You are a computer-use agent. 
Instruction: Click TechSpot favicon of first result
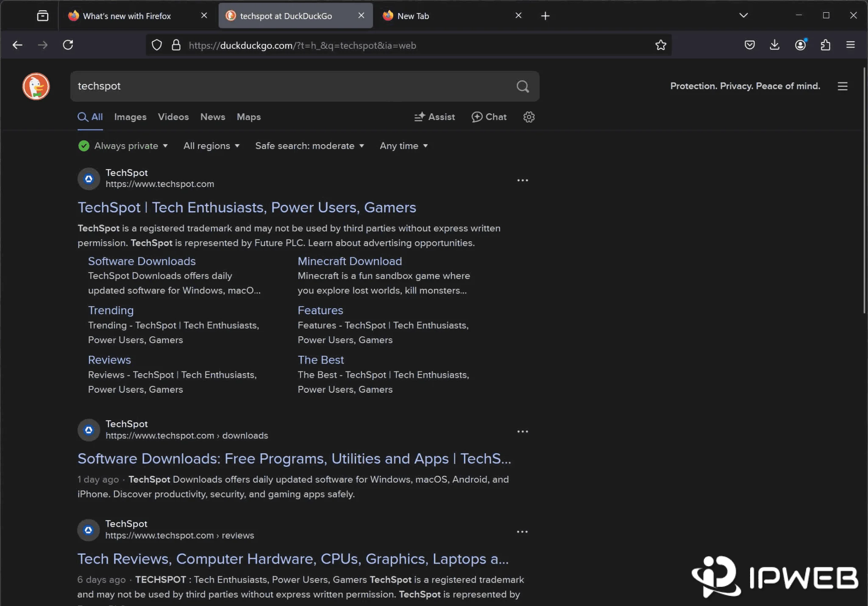(89, 179)
